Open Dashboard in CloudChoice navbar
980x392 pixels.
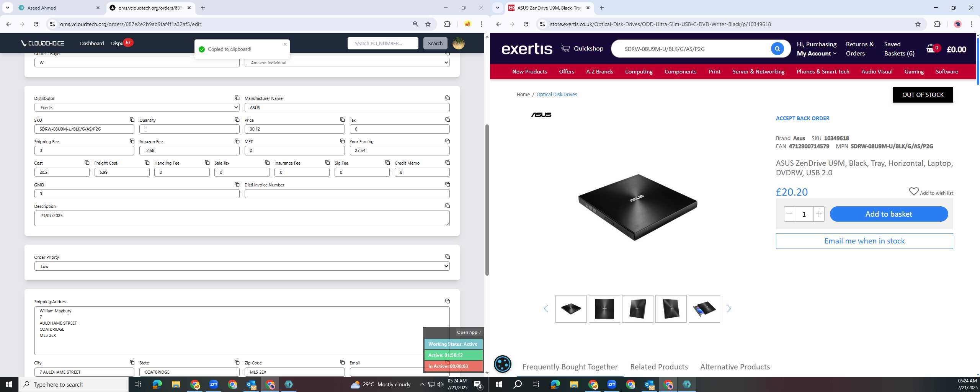92,44
